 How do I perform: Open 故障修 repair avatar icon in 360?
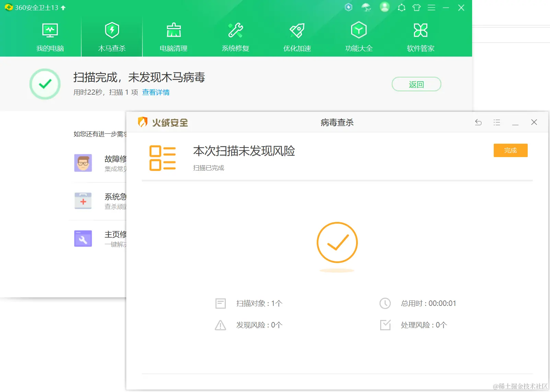tap(83, 163)
